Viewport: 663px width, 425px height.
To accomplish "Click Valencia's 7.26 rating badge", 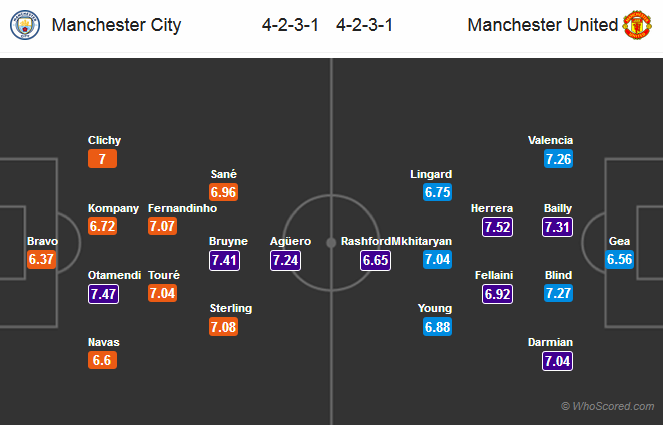I will click(x=558, y=160).
